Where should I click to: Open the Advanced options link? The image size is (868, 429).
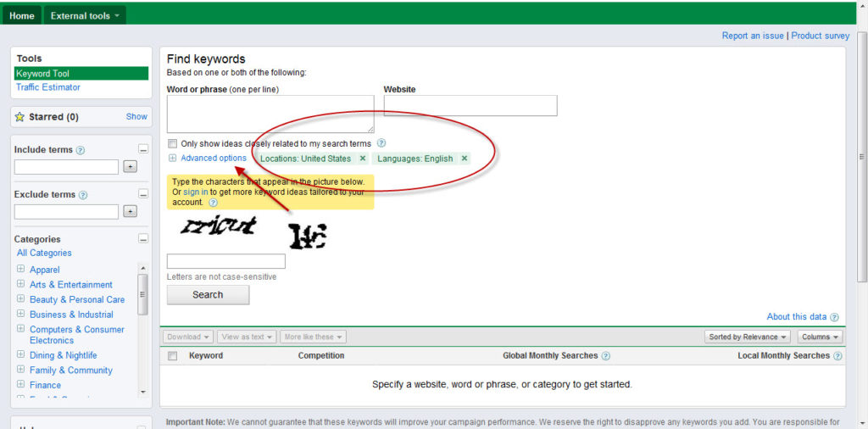[x=214, y=159]
